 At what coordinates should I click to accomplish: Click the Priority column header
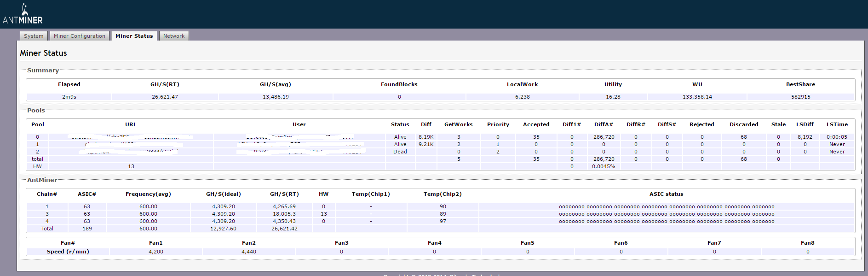498,124
